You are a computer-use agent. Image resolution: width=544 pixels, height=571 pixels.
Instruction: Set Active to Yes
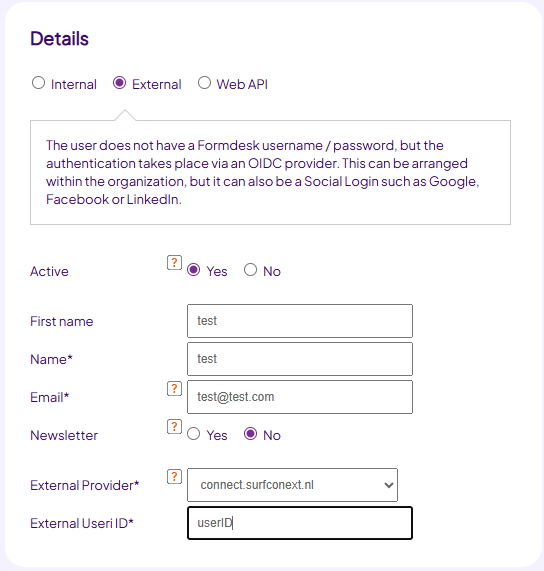point(193,270)
